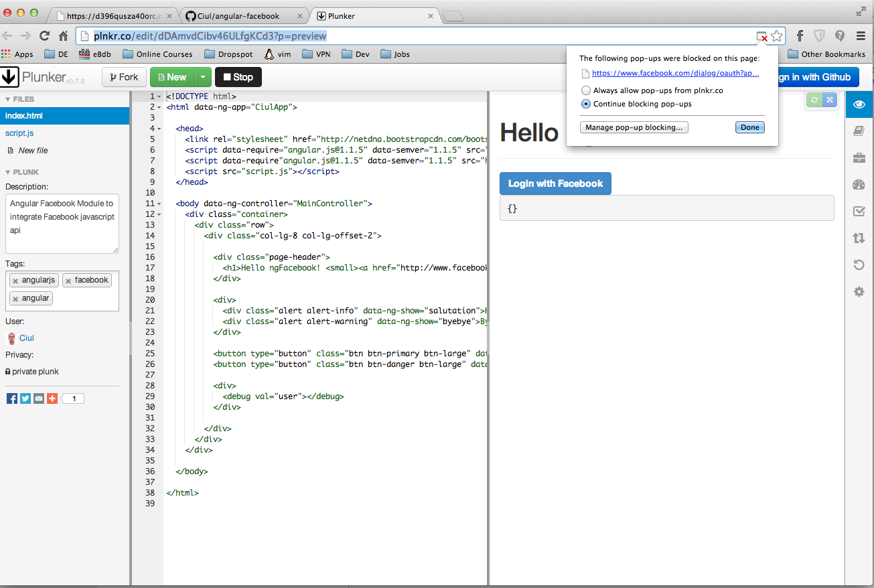Open the blocked facebook.com oauth link
The height and width of the screenshot is (588, 874).
(675, 73)
